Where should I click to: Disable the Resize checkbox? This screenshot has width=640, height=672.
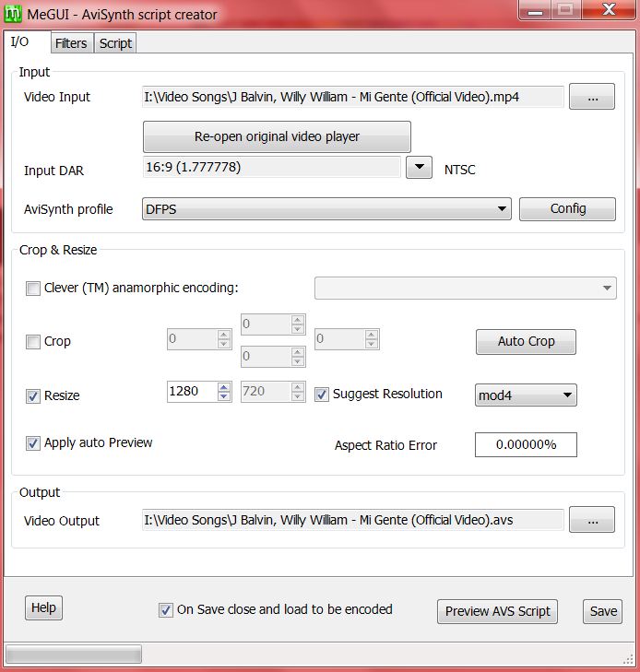point(33,396)
